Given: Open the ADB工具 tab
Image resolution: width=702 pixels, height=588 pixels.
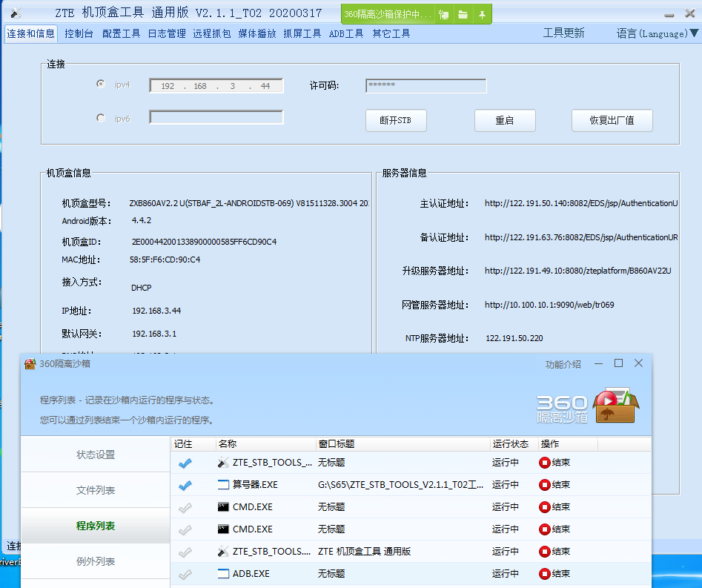Looking at the screenshot, I should (x=346, y=33).
